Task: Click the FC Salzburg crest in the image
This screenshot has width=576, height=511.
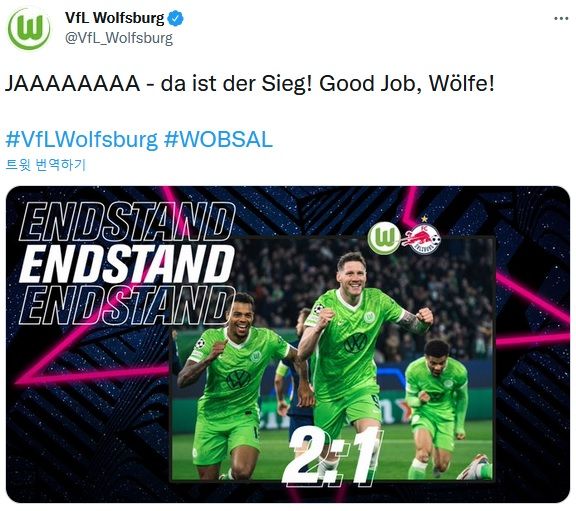Action: point(422,237)
